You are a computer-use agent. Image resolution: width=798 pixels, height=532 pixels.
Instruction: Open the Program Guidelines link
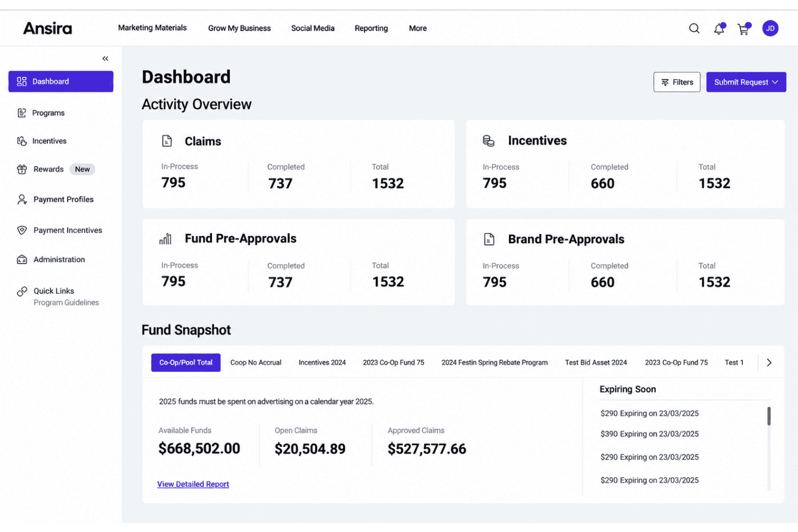tap(66, 303)
